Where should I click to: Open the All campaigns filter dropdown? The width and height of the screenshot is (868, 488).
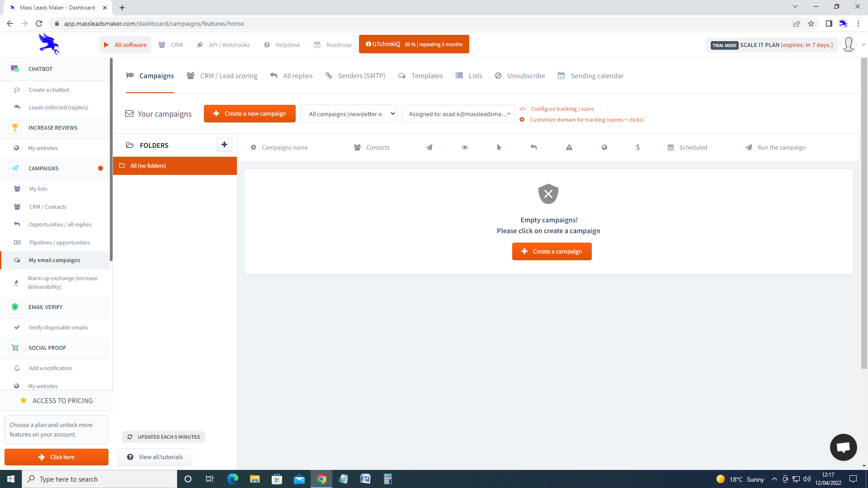349,113
